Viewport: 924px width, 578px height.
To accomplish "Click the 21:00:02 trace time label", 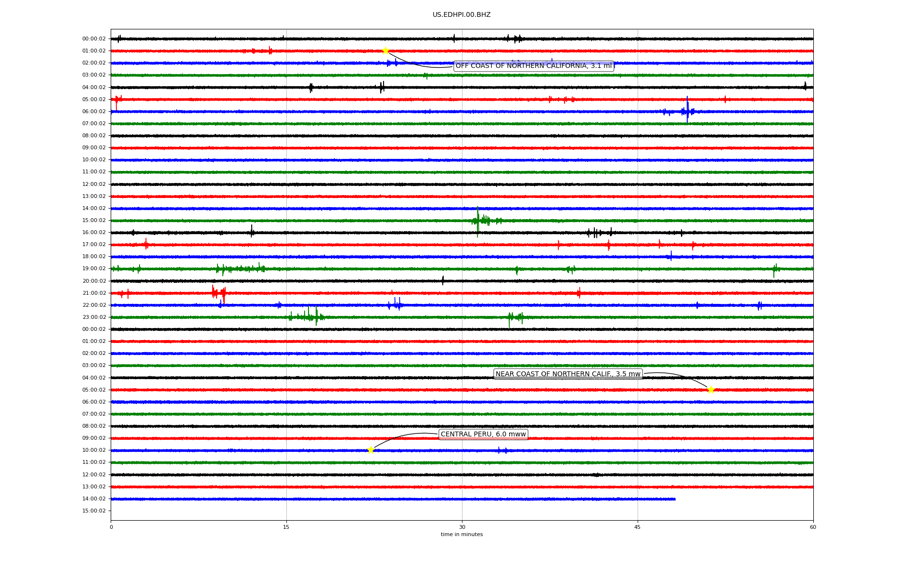I will pyautogui.click(x=94, y=293).
